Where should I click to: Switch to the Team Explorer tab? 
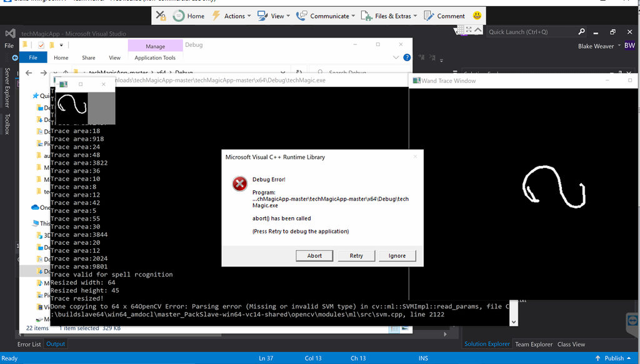pos(534,344)
